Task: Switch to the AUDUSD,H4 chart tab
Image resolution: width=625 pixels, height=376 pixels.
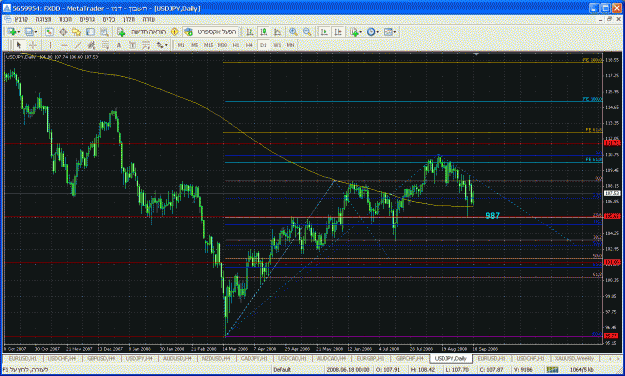Action: 177,358
